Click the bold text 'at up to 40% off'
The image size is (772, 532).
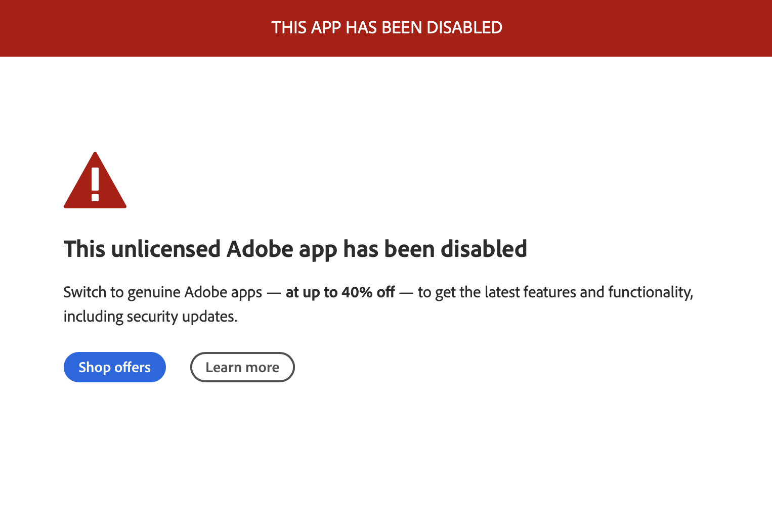click(x=340, y=292)
